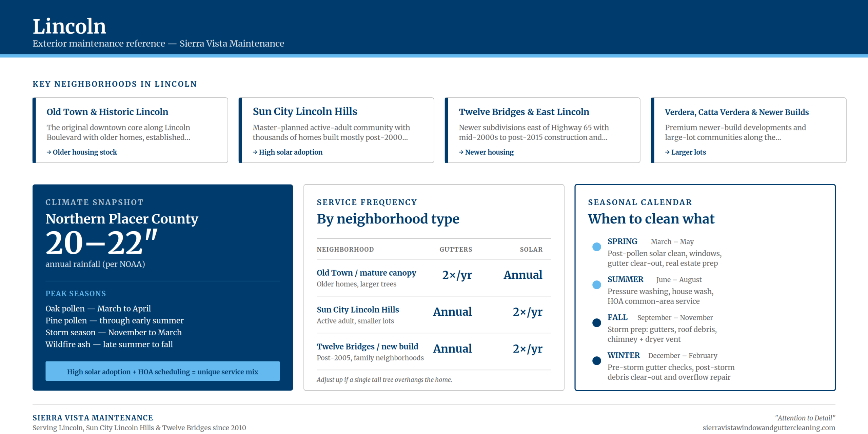Screen dimensions: 868x434
Task: Click the 'PEAK SEASONS' label
Action: click(x=76, y=294)
